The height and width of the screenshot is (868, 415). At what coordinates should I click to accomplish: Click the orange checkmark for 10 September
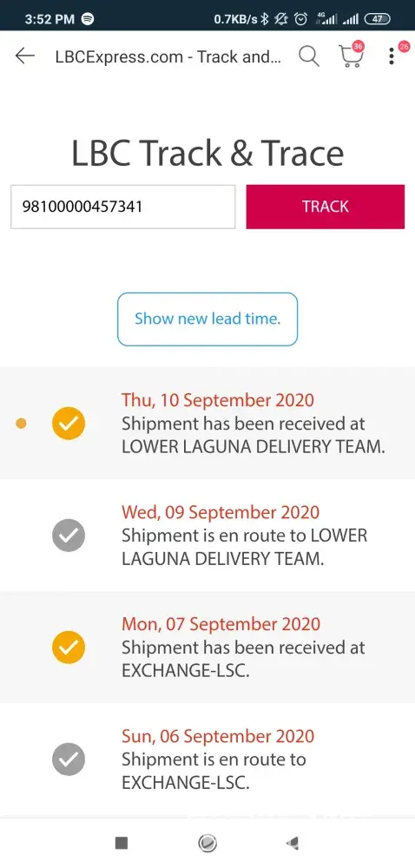pos(69,424)
